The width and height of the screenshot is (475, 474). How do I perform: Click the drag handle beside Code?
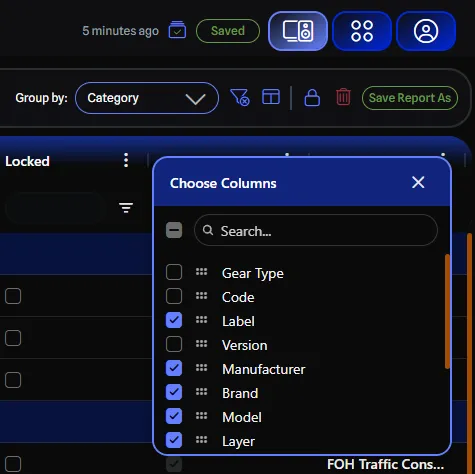pos(201,296)
